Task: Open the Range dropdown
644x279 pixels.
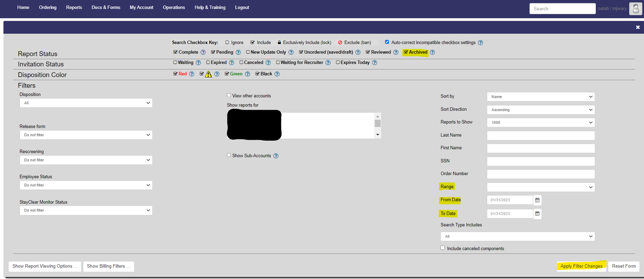Action: click(541, 187)
